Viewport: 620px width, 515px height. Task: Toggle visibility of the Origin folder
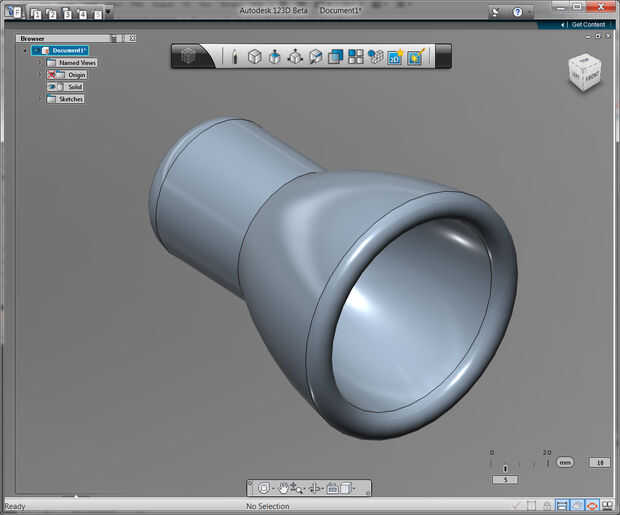point(52,75)
